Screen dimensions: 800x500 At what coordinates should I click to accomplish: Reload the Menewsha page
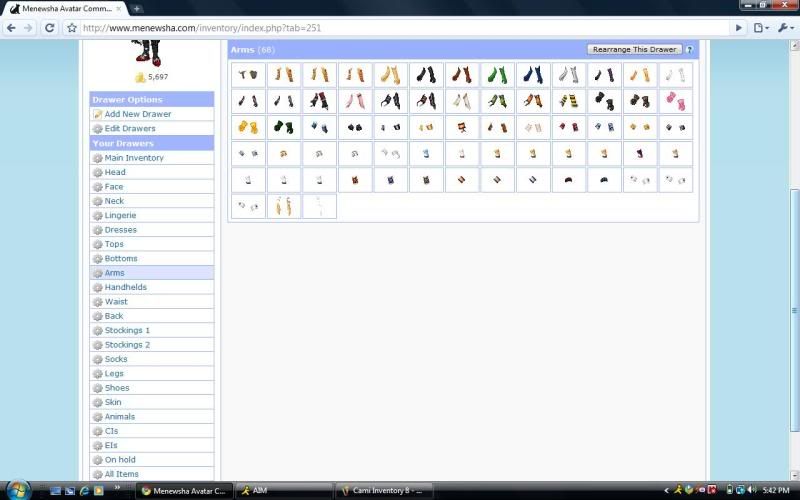point(49,28)
